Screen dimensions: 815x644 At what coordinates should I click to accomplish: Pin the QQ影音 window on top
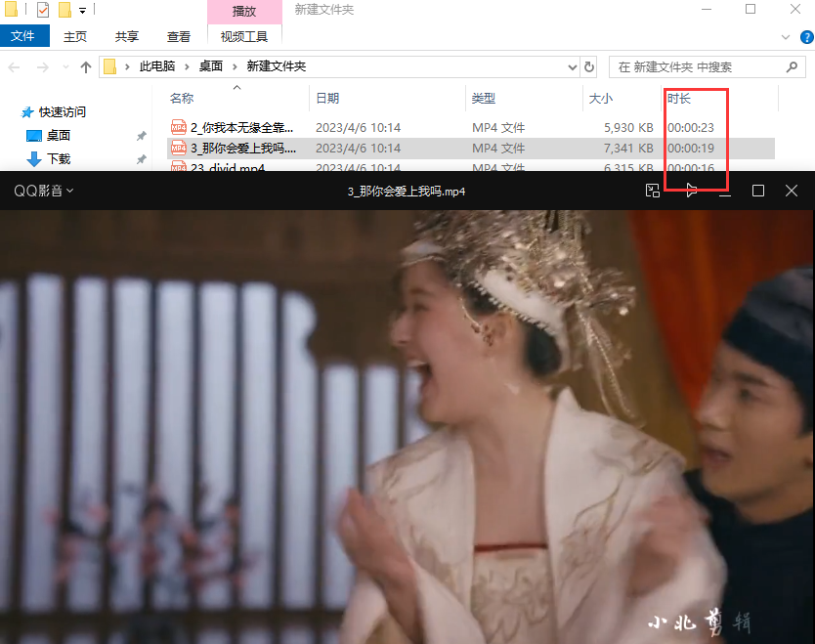(691, 191)
